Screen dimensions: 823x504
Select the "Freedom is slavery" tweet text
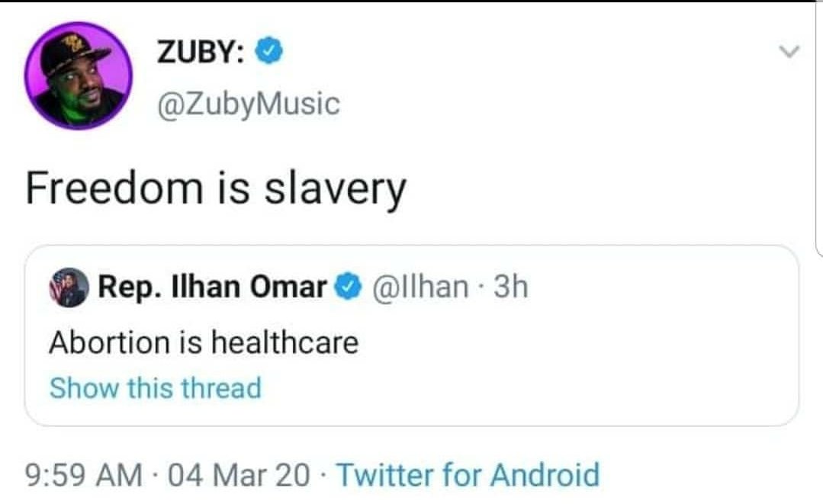tap(216, 189)
